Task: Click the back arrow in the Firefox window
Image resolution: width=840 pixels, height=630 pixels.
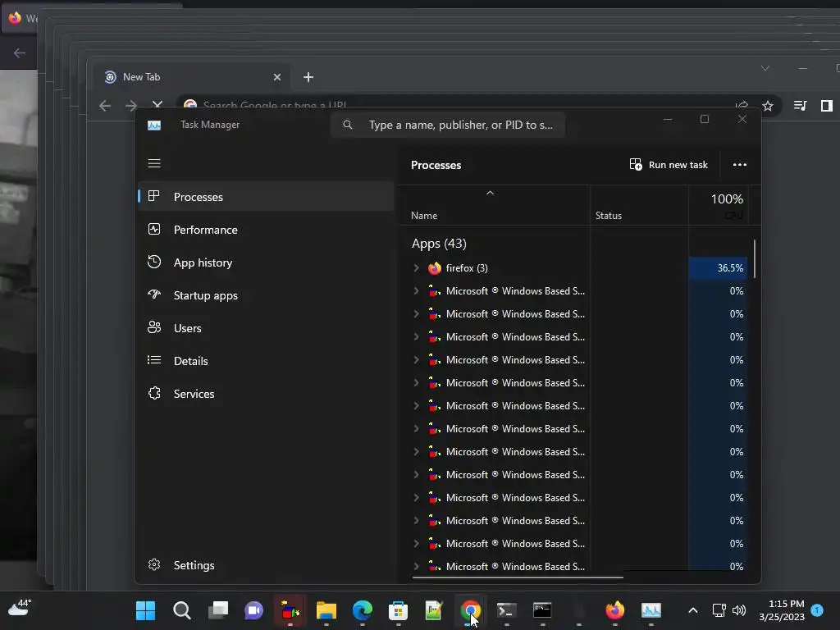Action: (x=20, y=52)
